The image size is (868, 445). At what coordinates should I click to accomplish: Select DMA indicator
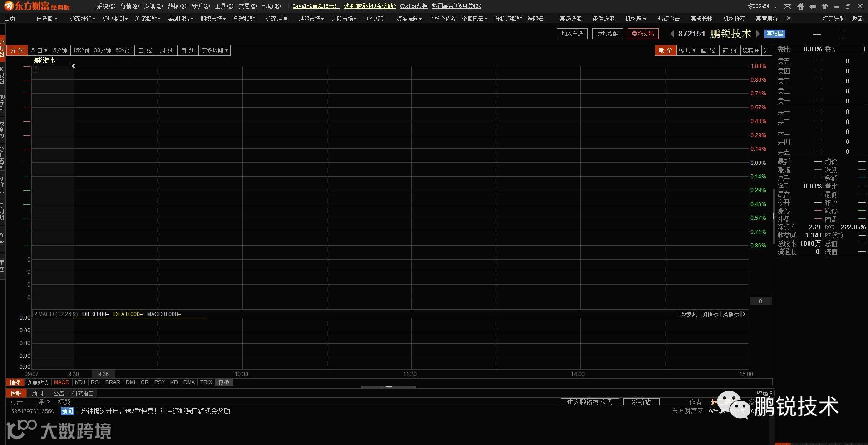189,382
